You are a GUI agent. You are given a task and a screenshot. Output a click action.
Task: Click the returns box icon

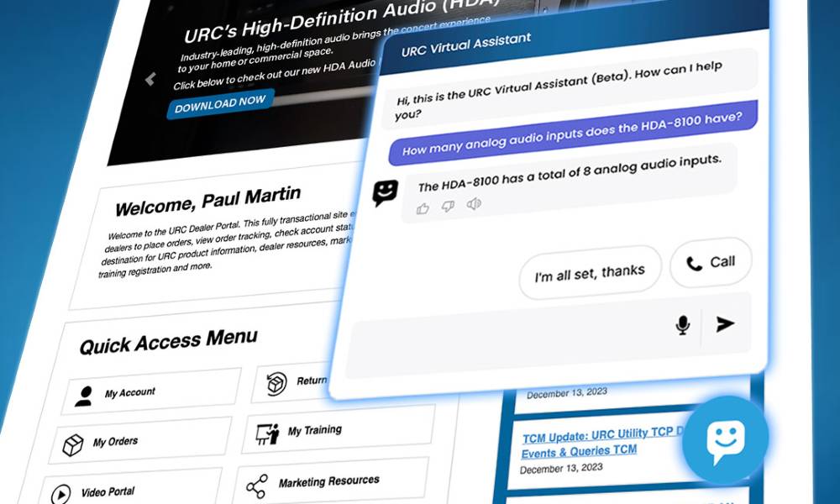[x=276, y=384]
